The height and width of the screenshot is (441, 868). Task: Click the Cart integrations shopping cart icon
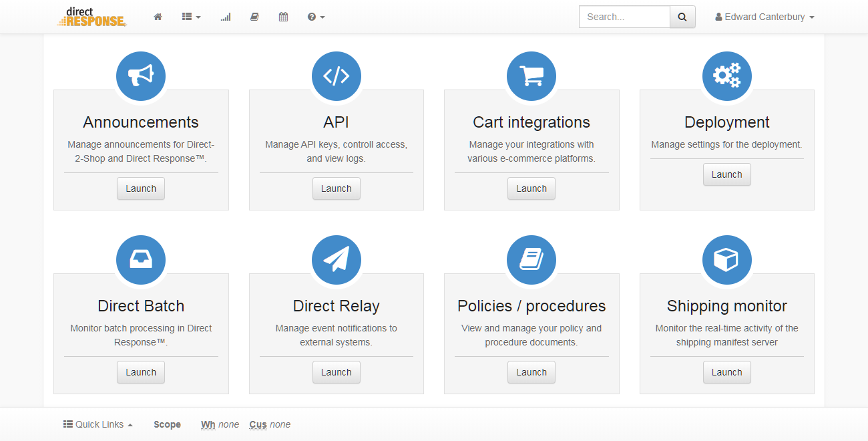(x=531, y=76)
